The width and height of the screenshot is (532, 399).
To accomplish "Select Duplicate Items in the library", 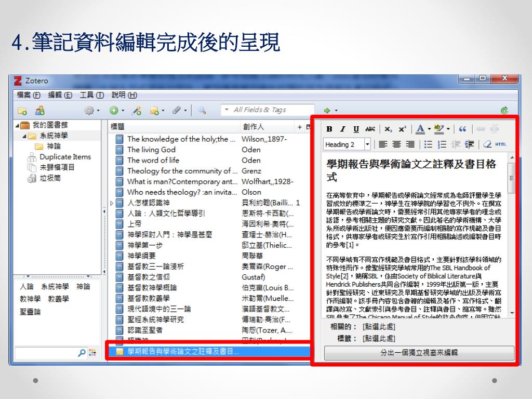I will [65, 157].
